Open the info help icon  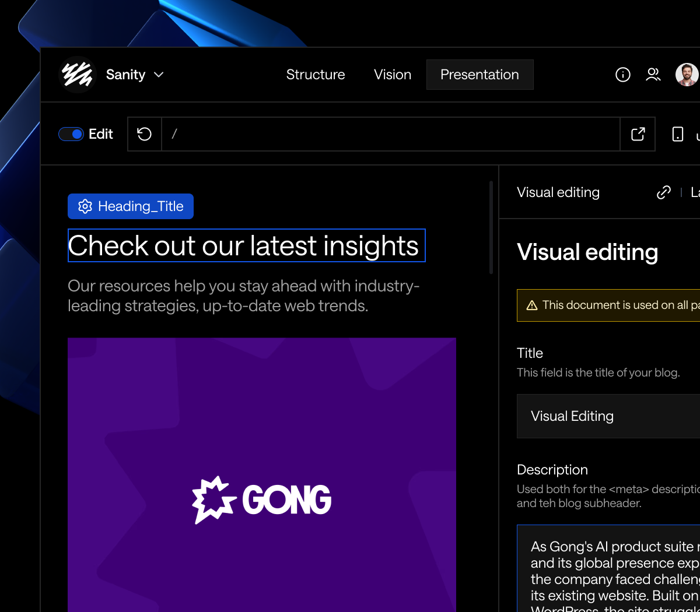pos(623,75)
